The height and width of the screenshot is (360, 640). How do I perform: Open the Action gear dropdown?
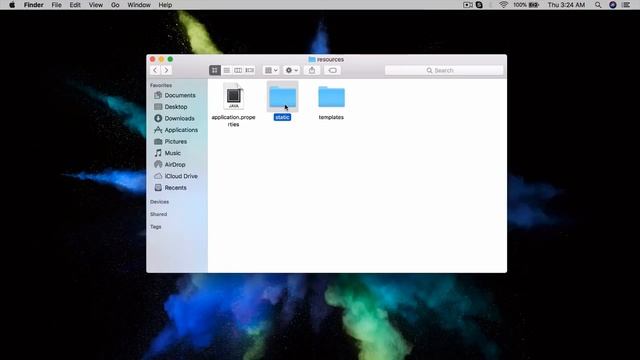pos(291,70)
